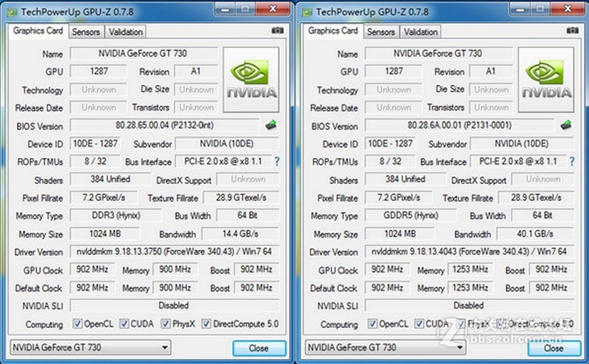
Task: Click 7.2 GPixel/s value in left window
Action: (x=104, y=197)
